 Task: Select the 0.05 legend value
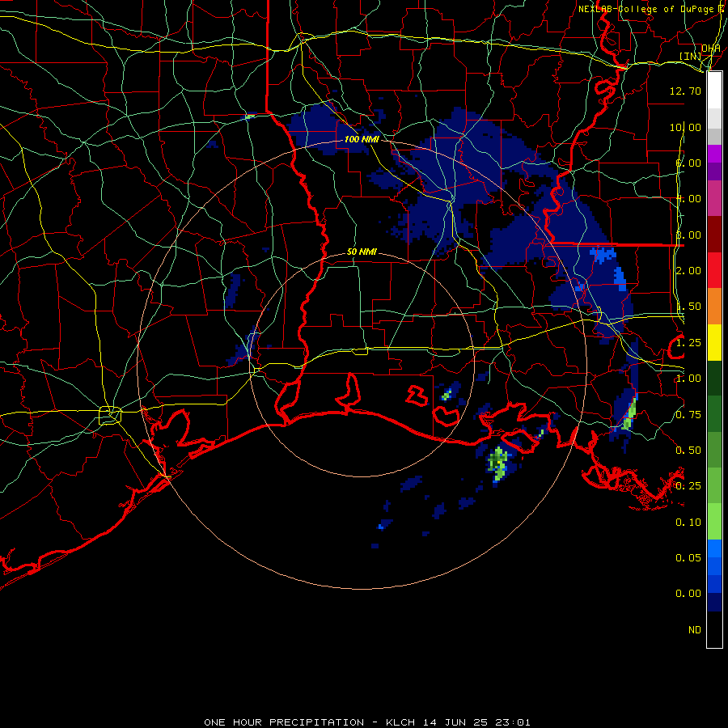[688, 558]
